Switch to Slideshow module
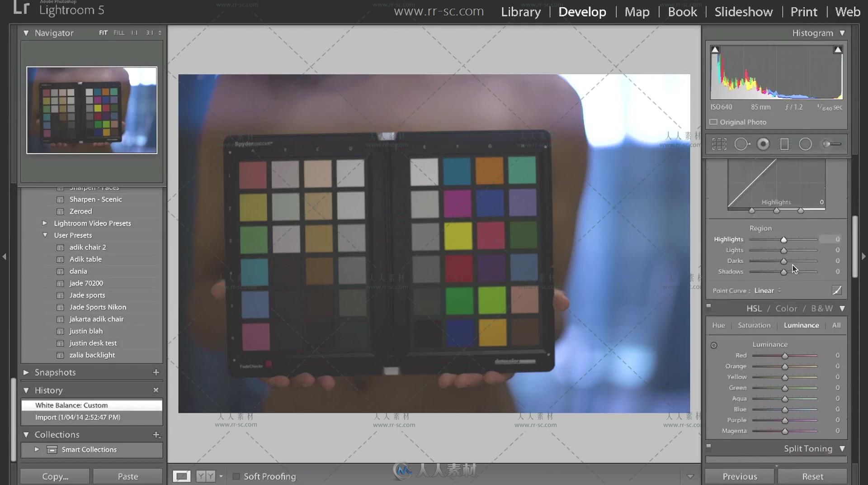The image size is (868, 485). point(744,12)
